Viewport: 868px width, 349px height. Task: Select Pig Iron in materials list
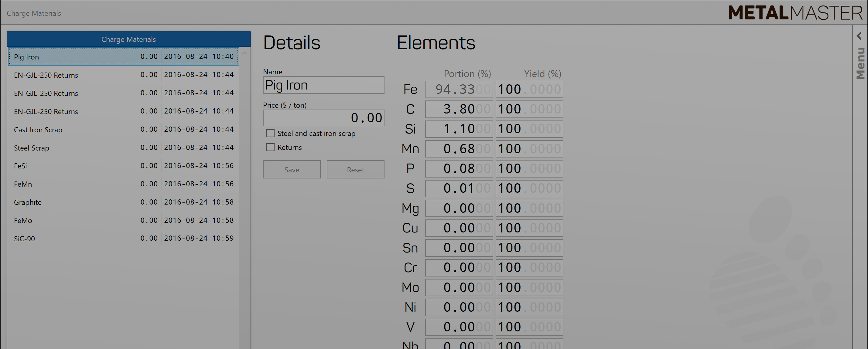pos(123,56)
